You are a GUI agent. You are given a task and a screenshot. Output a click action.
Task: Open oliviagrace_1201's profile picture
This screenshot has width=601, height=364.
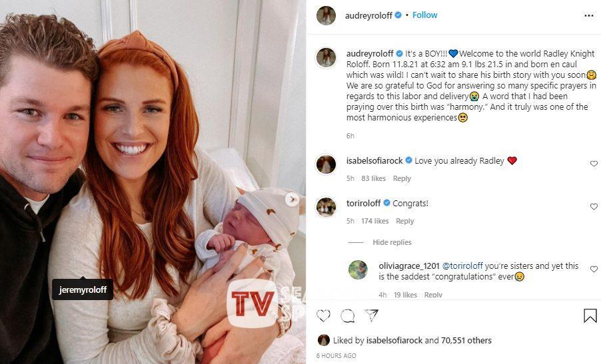[x=358, y=270]
